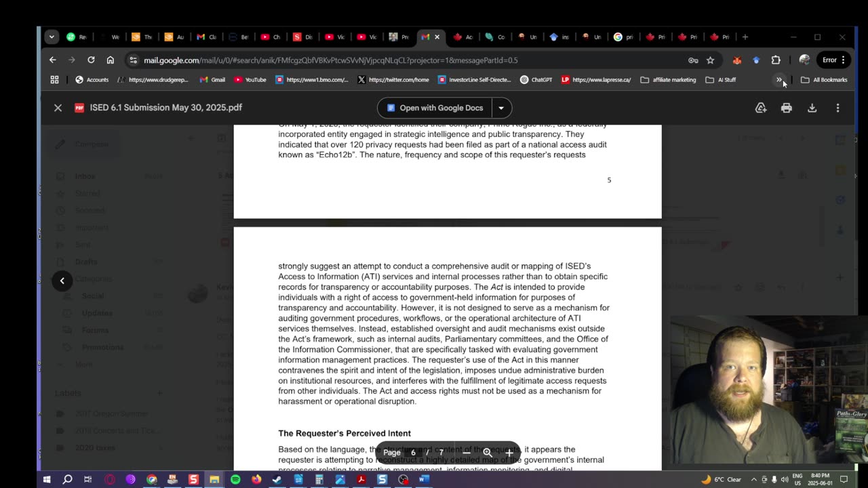The image size is (868, 488).
Task: Open Windows taskbar search
Action: point(67,479)
